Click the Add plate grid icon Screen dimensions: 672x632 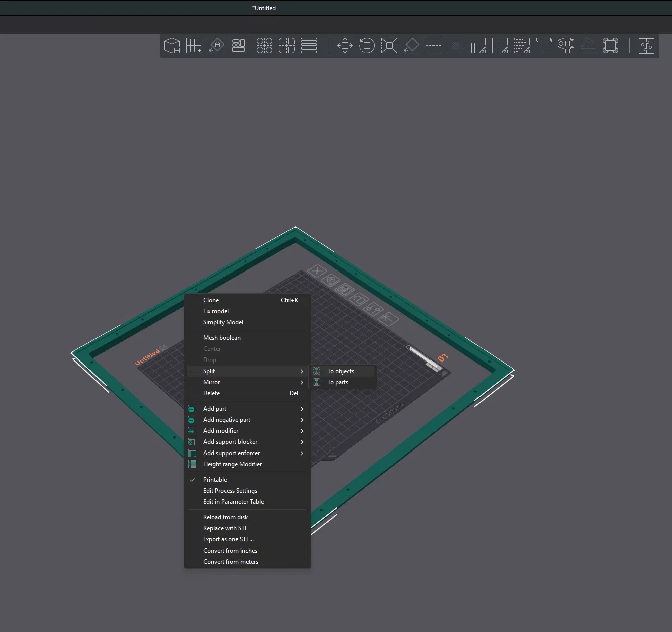(x=194, y=46)
